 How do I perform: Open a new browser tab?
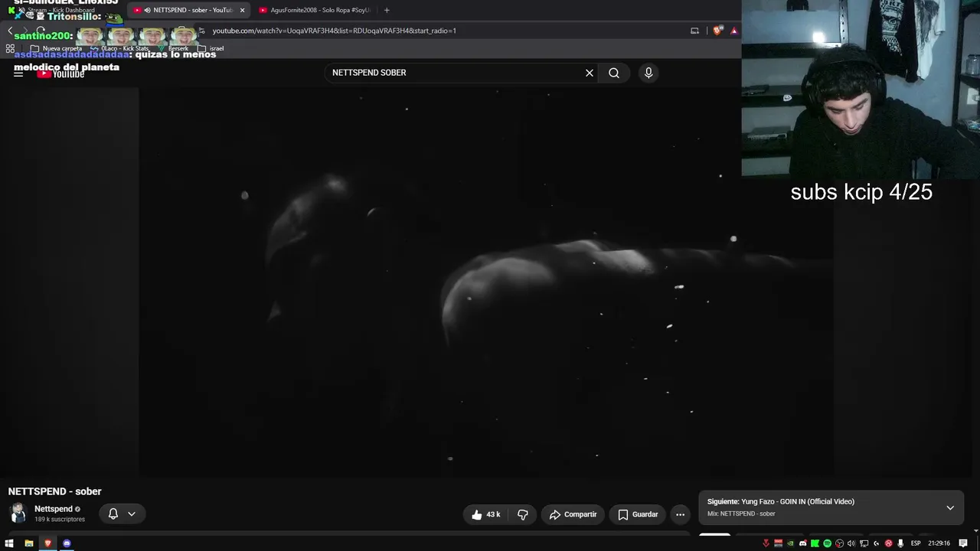(387, 10)
